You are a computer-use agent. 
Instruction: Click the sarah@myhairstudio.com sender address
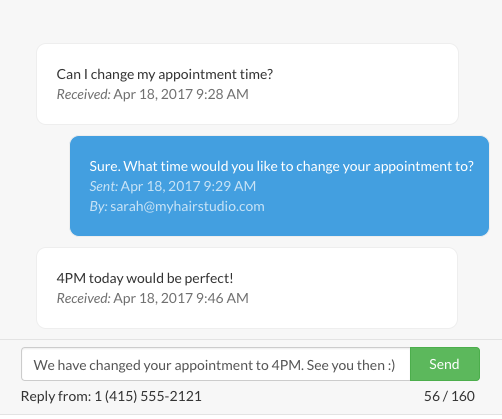(187, 207)
